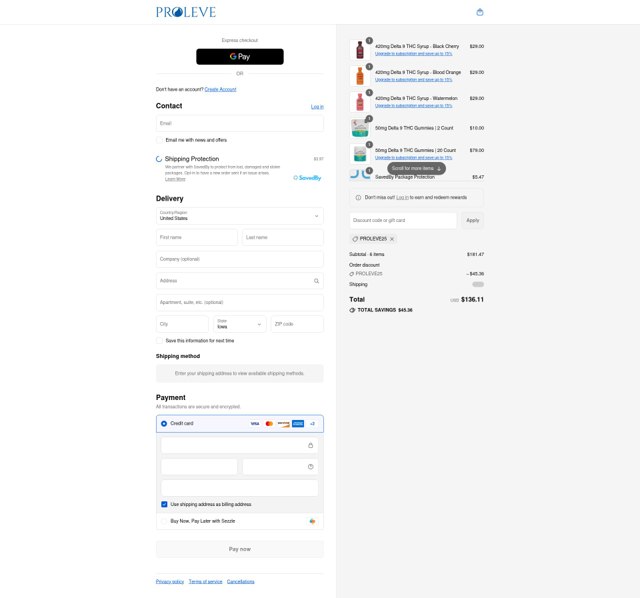Click the $136.11 total amount
The image size is (640, 598).
[x=472, y=300]
